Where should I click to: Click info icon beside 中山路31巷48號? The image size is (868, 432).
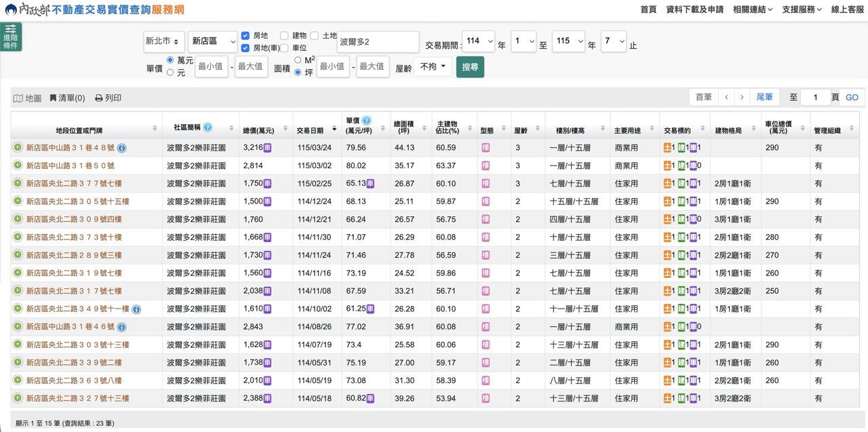pyautogui.click(x=122, y=148)
